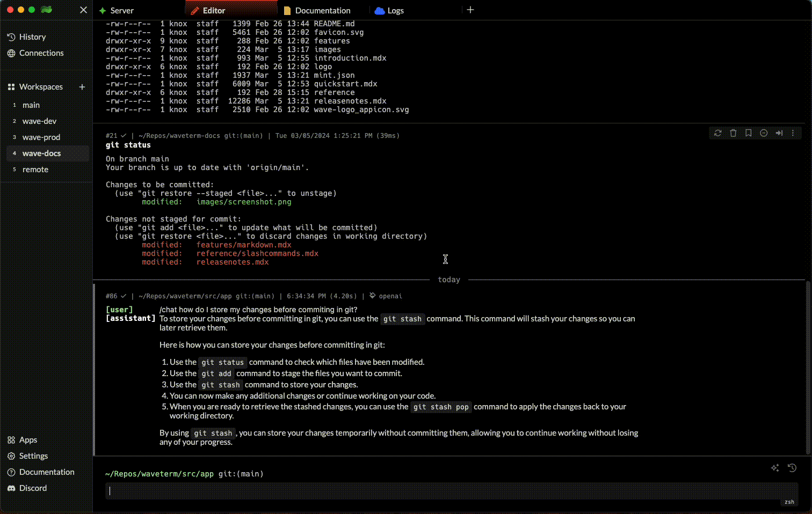
Task: Switch to the Logs tab
Action: point(416,10)
